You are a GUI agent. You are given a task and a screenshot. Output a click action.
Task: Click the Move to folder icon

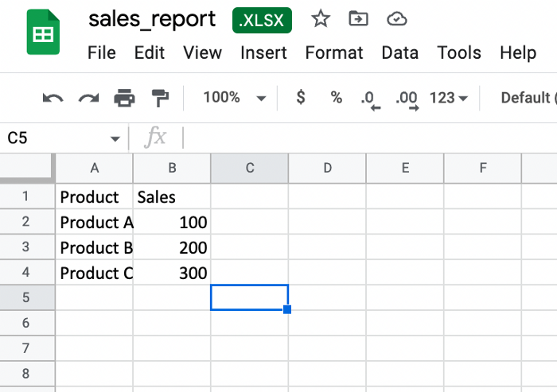[x=358, y=18]
